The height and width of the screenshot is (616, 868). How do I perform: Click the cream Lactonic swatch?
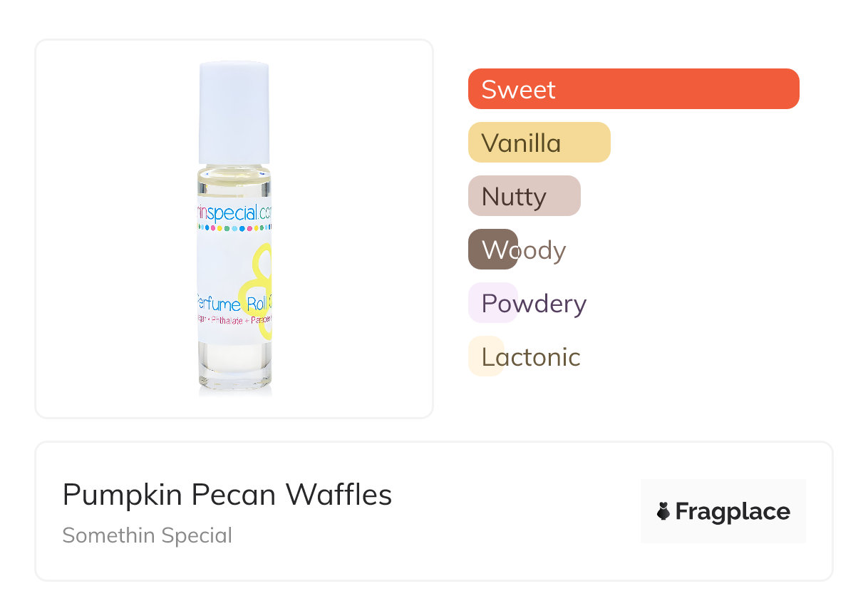tap(486, 356)
